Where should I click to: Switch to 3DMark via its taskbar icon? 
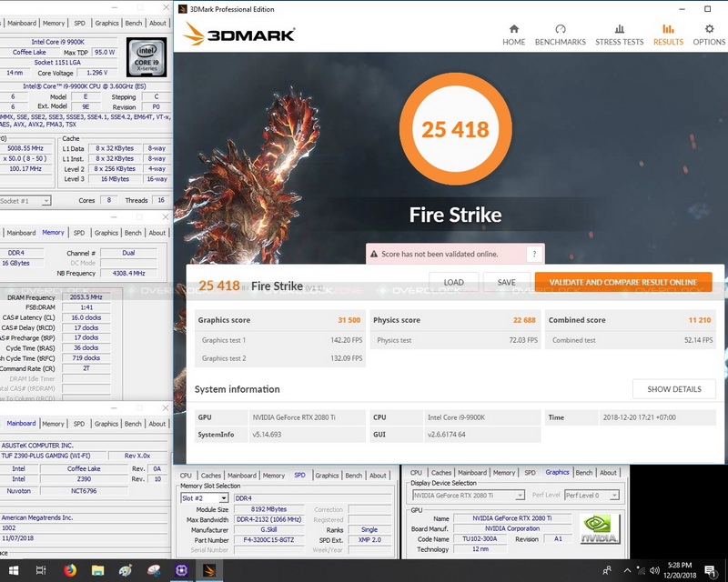[x=209, y=570]
